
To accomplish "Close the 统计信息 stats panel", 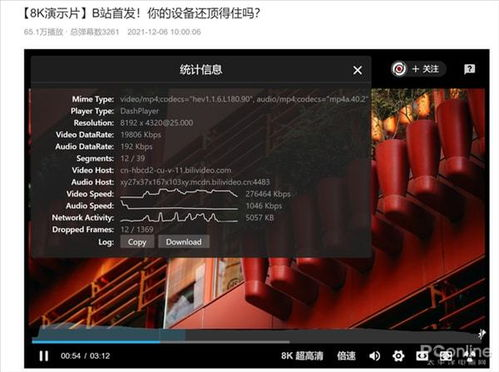I will (x=357, y=70).
